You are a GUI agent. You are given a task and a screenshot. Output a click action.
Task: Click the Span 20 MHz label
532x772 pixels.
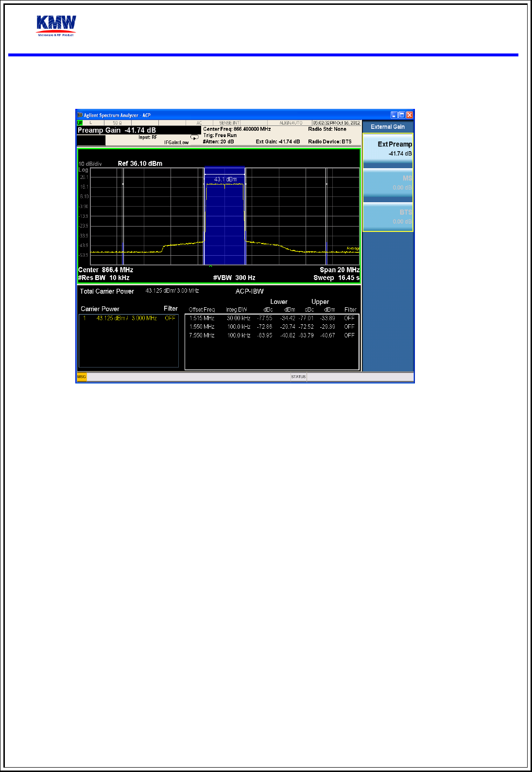pyautogui.click(x=340, y=270)
